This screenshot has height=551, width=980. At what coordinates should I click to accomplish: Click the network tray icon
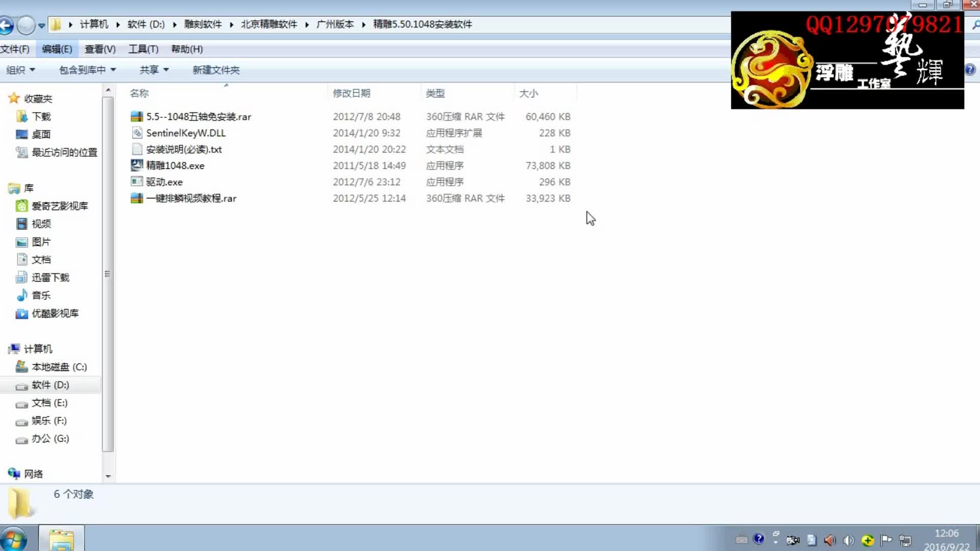click(x=905, y=540)
